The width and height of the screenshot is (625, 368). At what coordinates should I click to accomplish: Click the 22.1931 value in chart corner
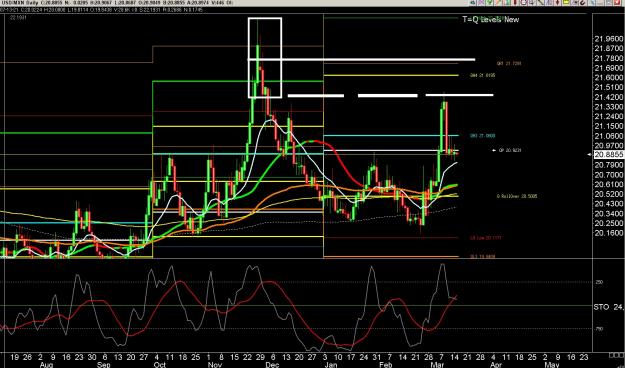[18, 18]
